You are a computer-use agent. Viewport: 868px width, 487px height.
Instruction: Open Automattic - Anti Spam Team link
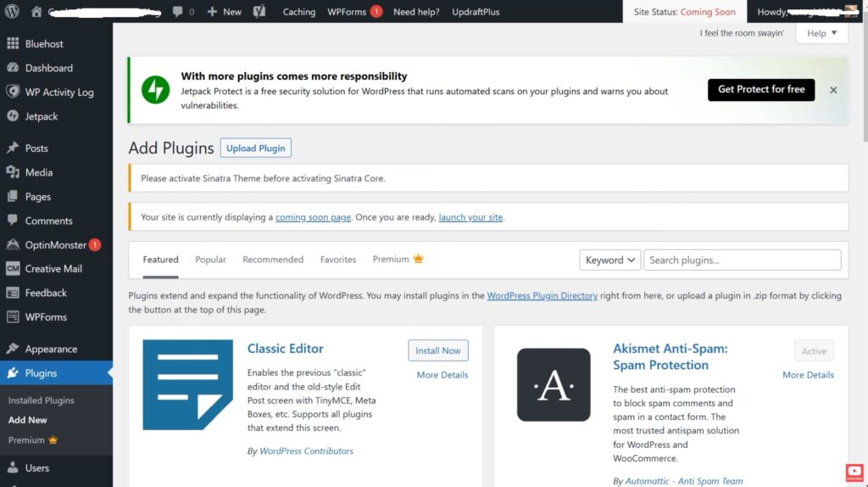684,481
